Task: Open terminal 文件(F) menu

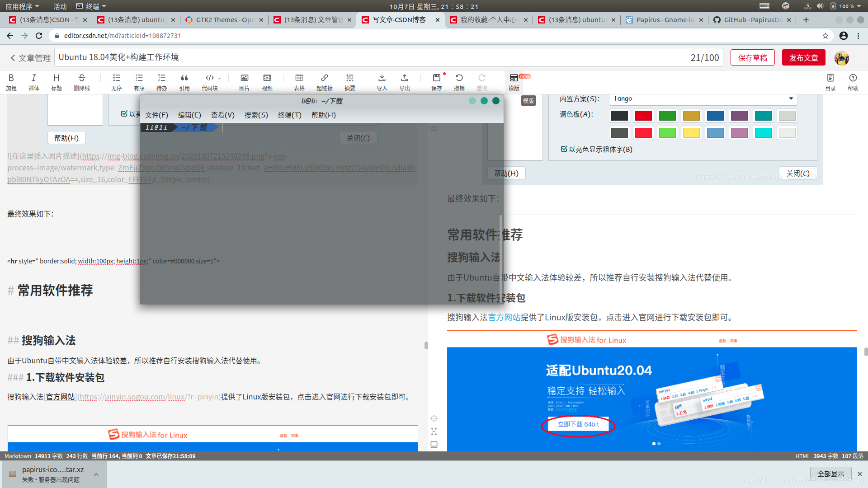Action: pyautogui.click(x=156, y=115)
